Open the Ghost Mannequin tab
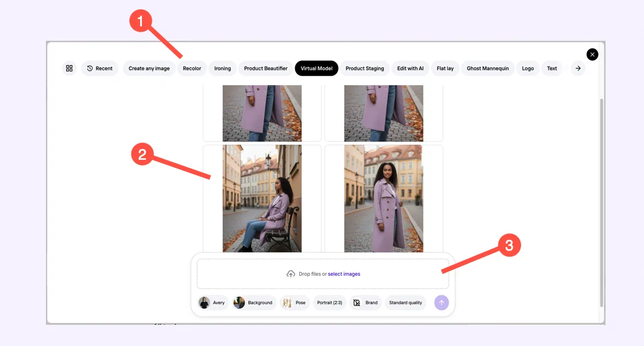This screenshot has height=346, width=644. [x=488, y=68]
